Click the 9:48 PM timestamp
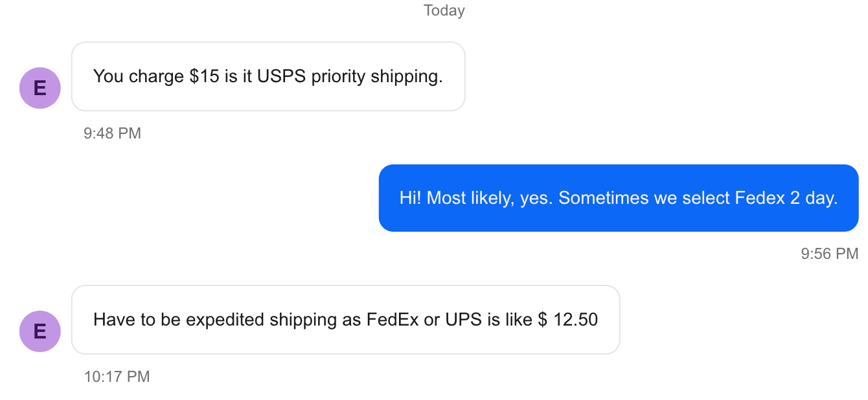Screen dimensions: 868x400 [112, 133]
